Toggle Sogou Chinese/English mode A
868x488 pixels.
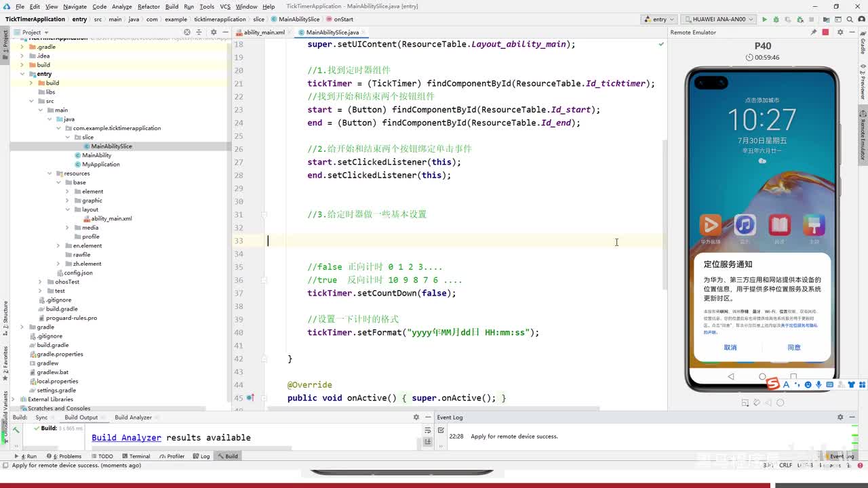pyautogui.click(x=785, y=385)
